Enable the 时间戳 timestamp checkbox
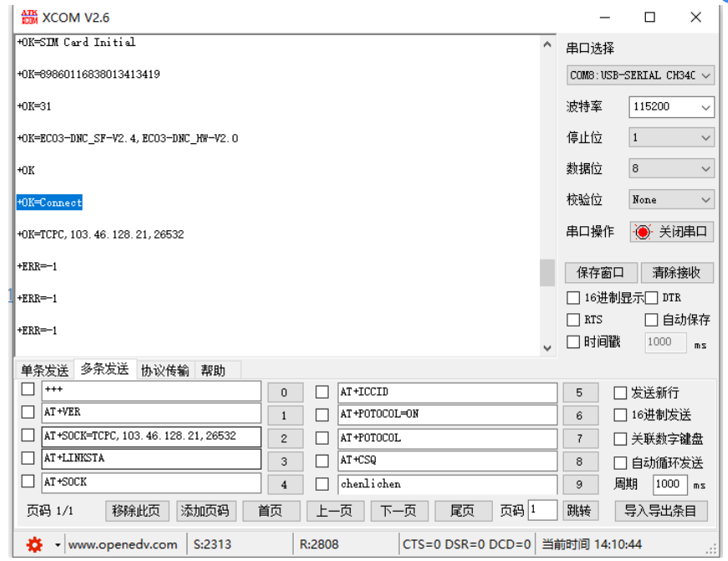This screenshot has height=561, width=728. point(574,342)
